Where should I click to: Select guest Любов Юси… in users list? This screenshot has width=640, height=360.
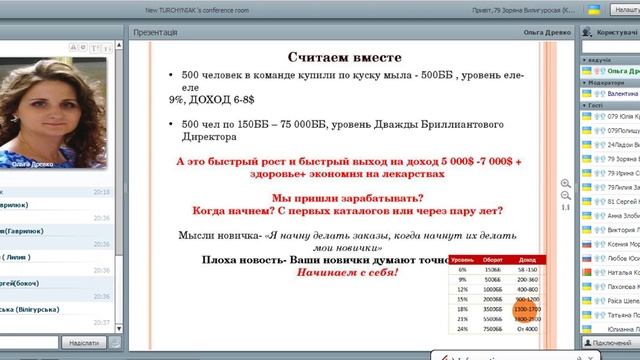pyautogui.click(x=611, y=258)
